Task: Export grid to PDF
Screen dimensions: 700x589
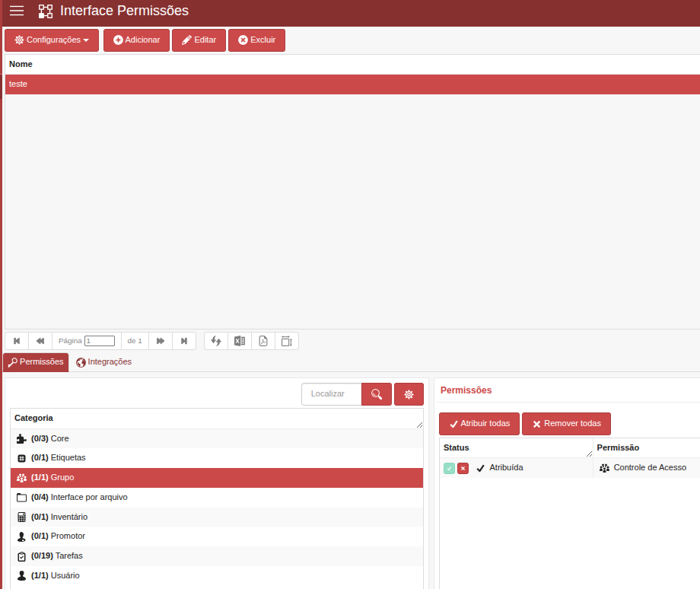Action: (263, 341)
